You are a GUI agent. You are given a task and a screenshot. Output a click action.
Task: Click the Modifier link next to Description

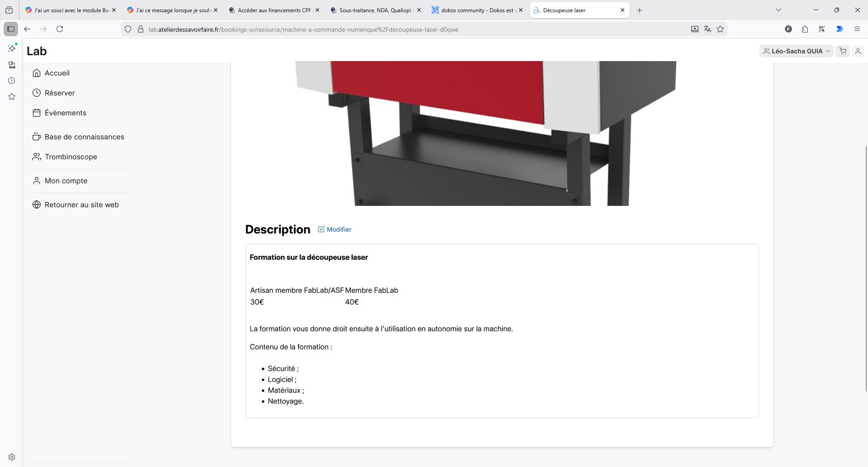pyautogui.click(x=335, y=229)
